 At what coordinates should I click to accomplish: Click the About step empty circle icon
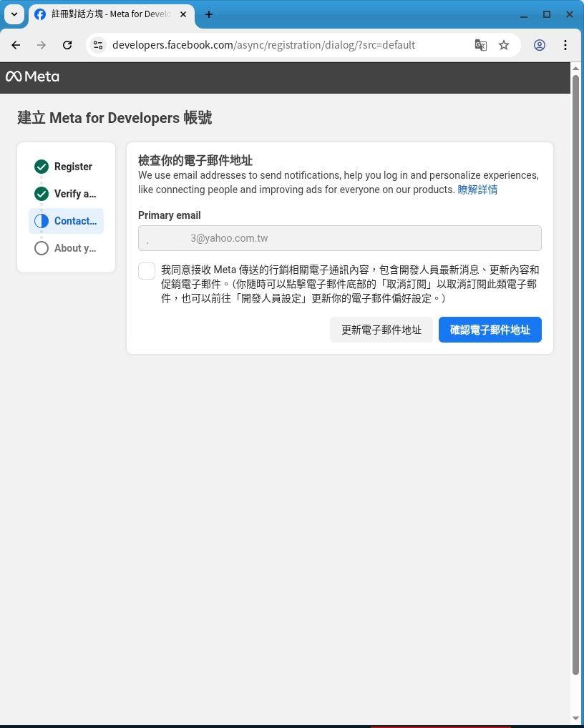coord(42,248)
